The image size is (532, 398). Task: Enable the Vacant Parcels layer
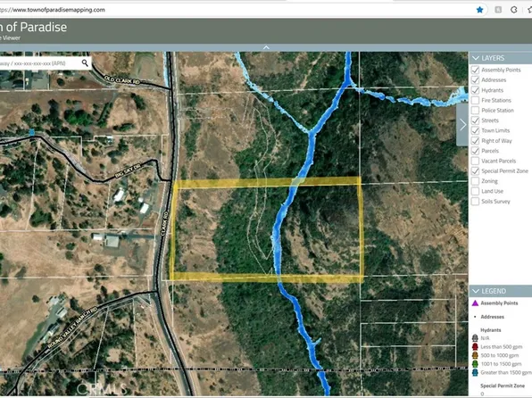click(x=476, y=161)
